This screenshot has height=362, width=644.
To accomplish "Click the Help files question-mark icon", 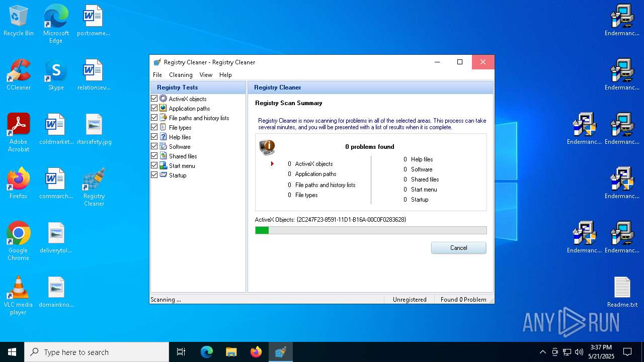I will pos(163,137).
